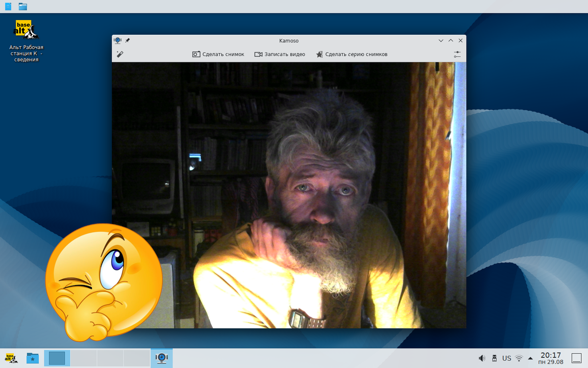Maximize the Kamoso window
Screen dimensions: 588x368
(451, 41)
